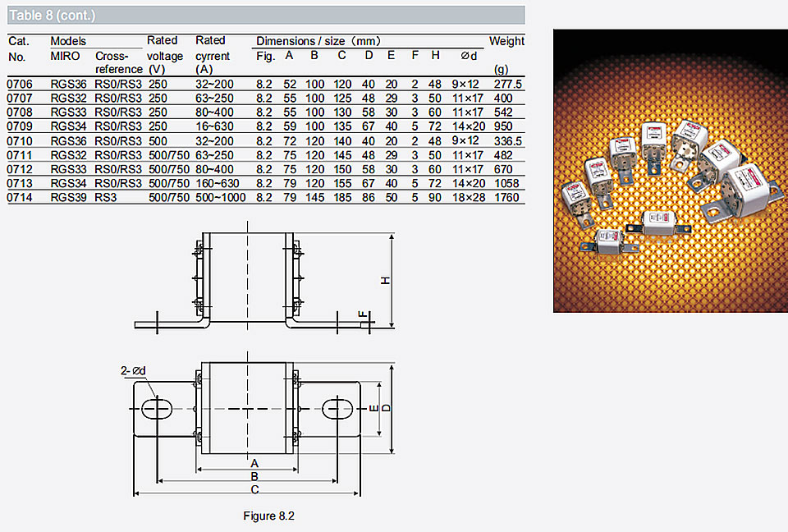Screen dimensions: 788x532
Task: Click the "Dimensions / size (mm)" header
Action: pos(318,41)
